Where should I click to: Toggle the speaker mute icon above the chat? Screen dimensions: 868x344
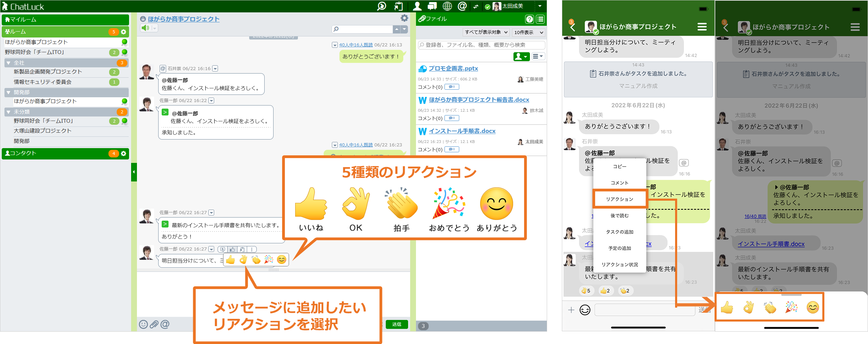click(144, 28)
